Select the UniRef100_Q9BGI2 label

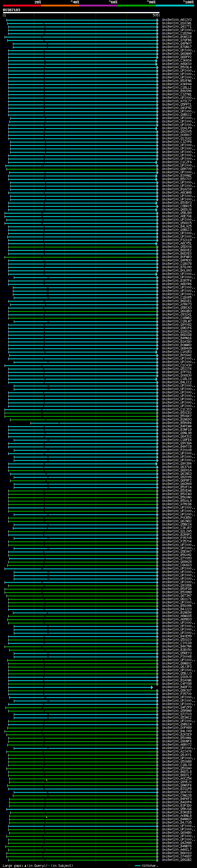coord(177,115)
